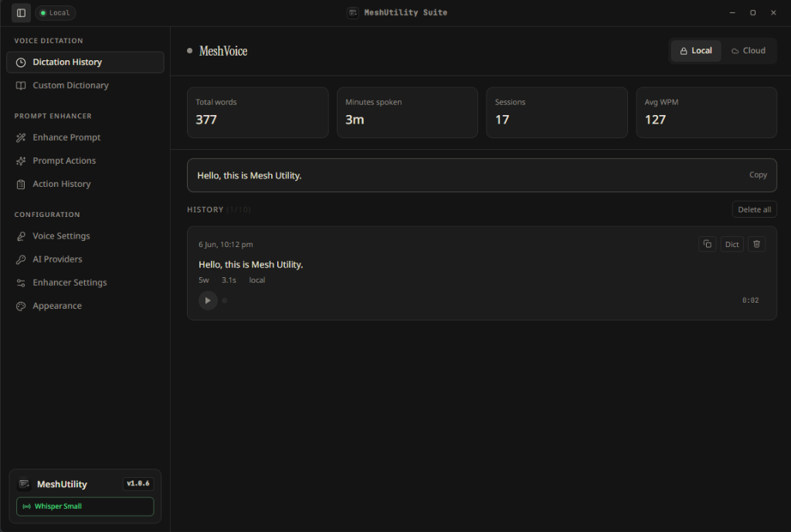Add entry to dictionary with Dict
Viewport: 791px width, 532px height.
[732, 244]
